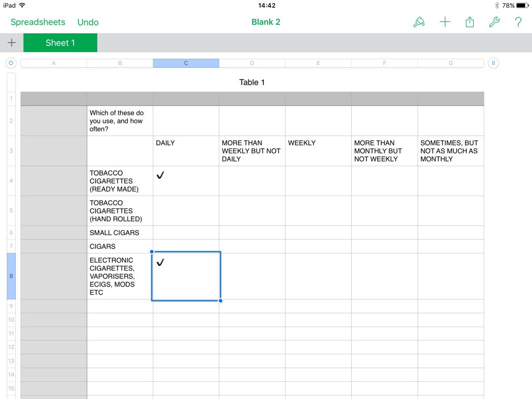This screenshot has height=399, width=532.
Task: Tap bottom-right selection handle of selected cell
Action: [220, 301]
